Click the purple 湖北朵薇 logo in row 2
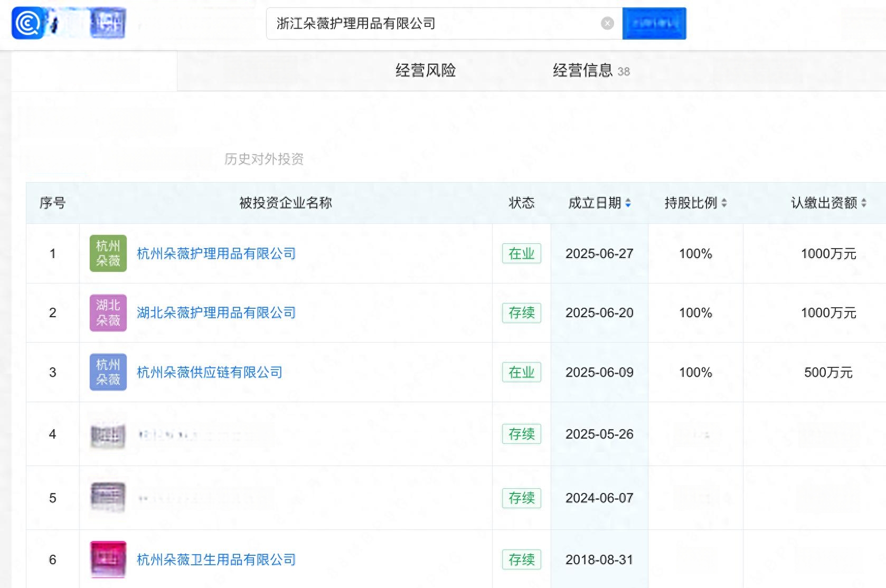This screenshot has width=886, height=588. tap(108, 312)
